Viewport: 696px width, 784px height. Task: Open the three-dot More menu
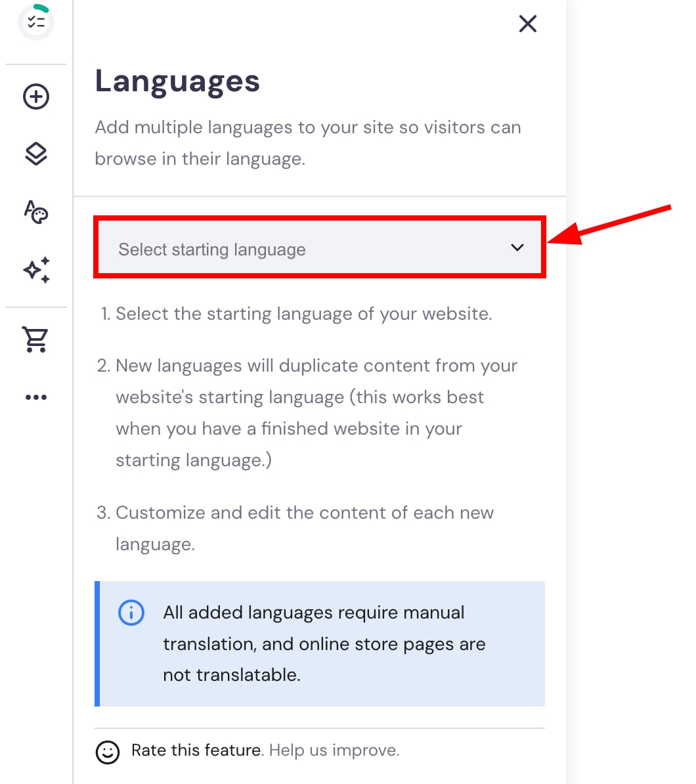[x=35, y=397]
